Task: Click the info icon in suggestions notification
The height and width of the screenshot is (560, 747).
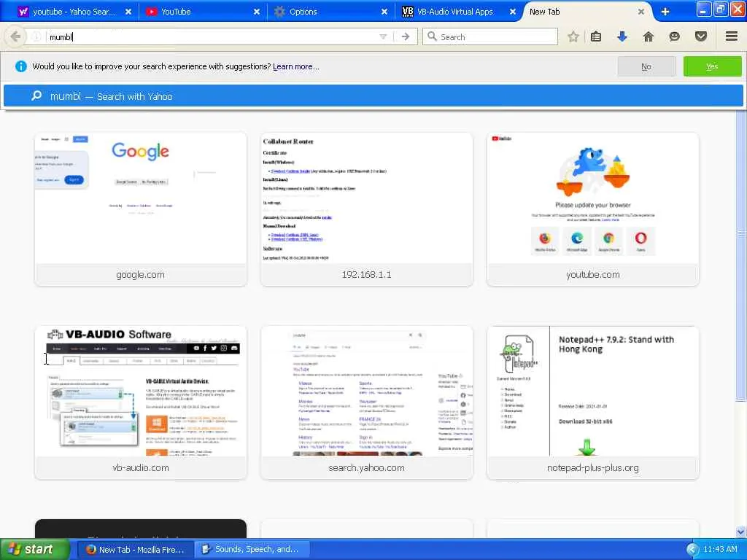Action: coord(21,66)
